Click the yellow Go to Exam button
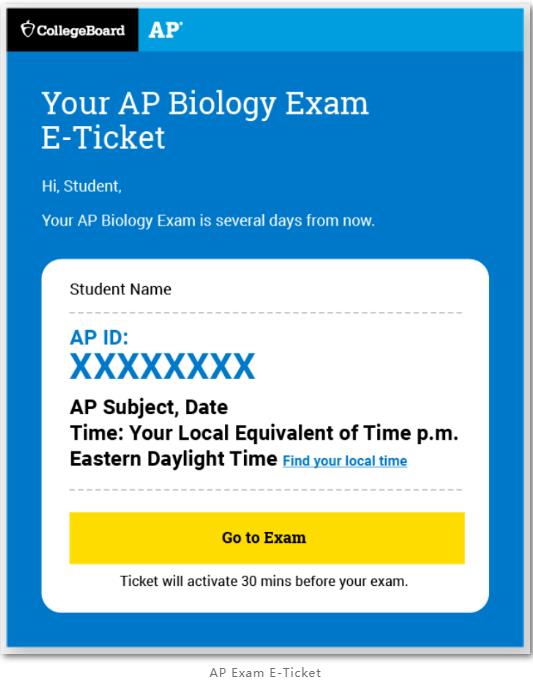533x680 pixels. coord(267,538)
